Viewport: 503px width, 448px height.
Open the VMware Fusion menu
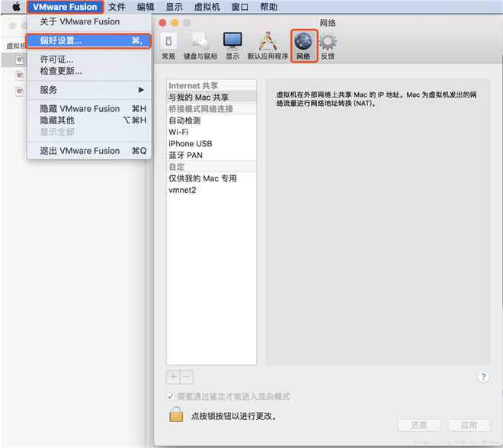65,7
